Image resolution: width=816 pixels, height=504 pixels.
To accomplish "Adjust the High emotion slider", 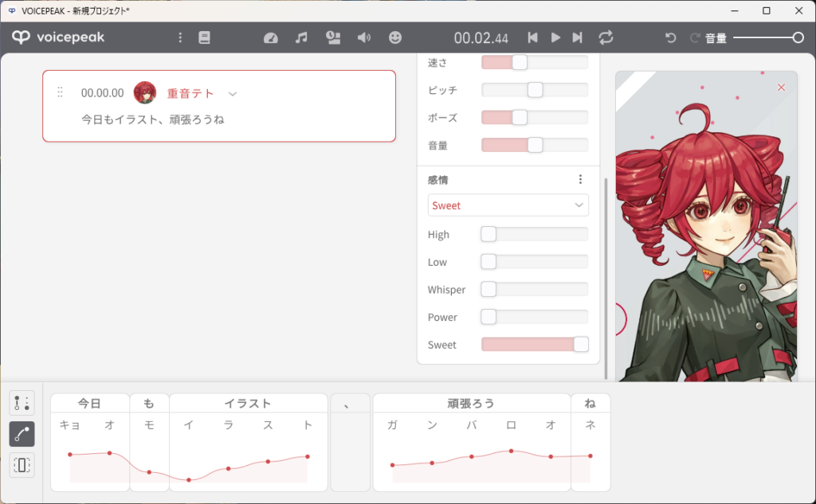I will [535, 234].
